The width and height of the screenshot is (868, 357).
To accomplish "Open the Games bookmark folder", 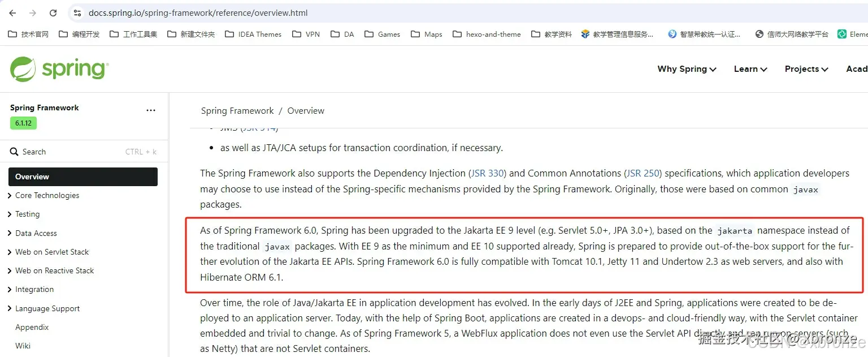I will click(x=383, y=35).
